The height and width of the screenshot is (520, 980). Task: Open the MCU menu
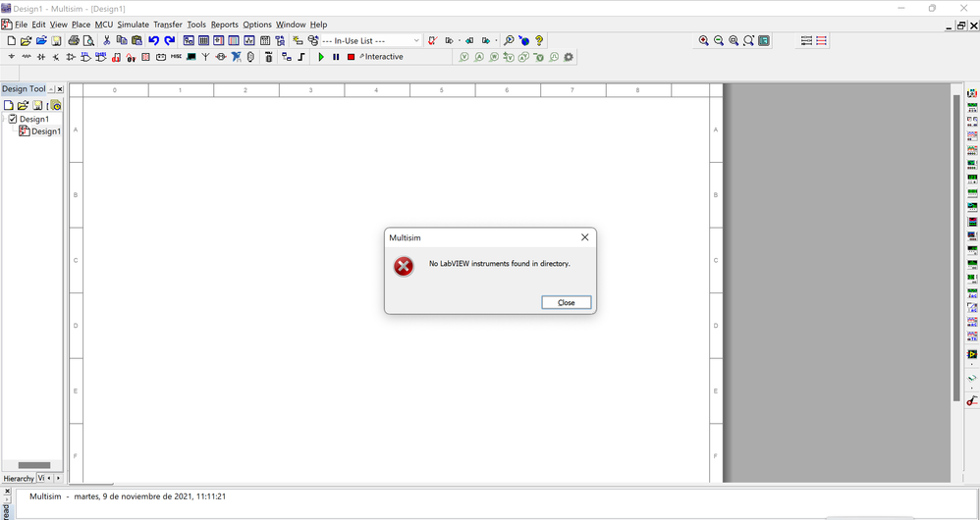[x=104, y=25]
